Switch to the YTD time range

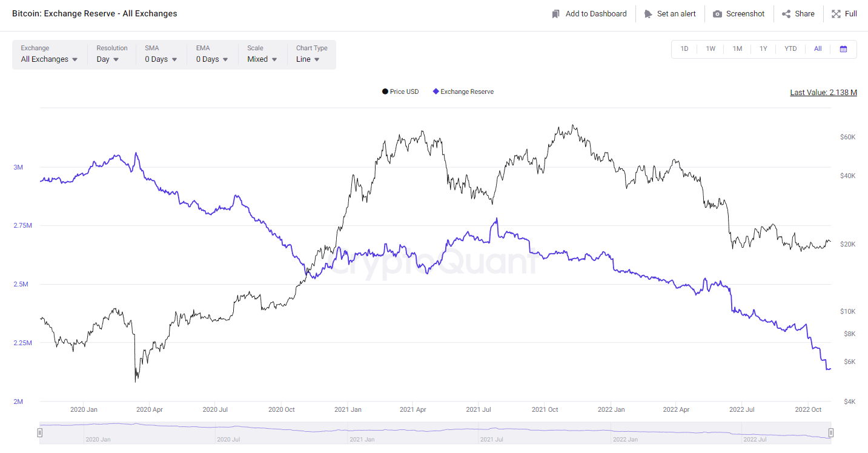click(790, 49)
